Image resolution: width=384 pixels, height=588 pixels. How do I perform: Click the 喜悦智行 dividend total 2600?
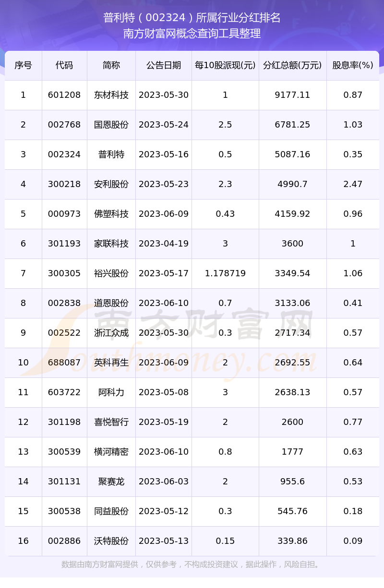(x=292, y=422)
